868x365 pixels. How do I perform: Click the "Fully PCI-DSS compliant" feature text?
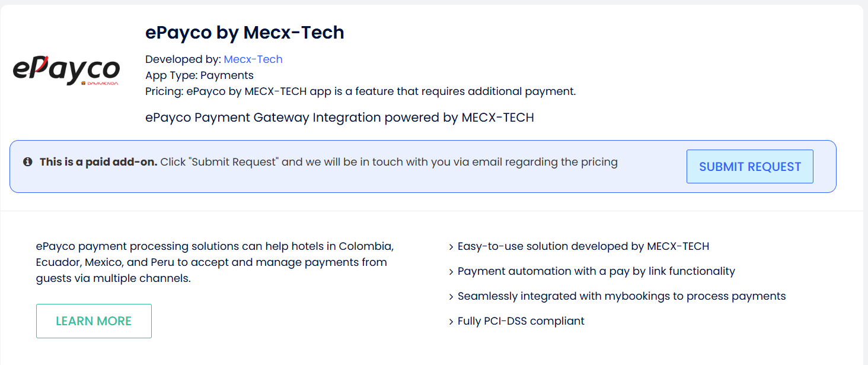pyautogui.click(x=521, y=321)
